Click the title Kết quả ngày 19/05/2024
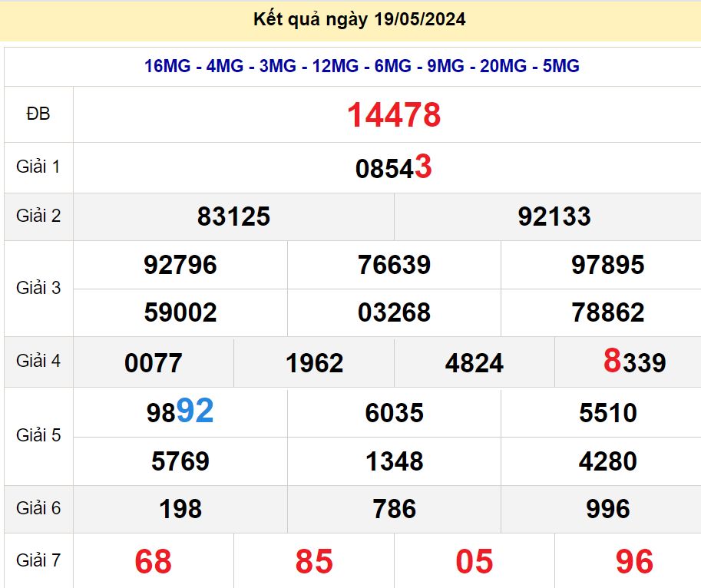701x588 pixels. pos(358,21)
